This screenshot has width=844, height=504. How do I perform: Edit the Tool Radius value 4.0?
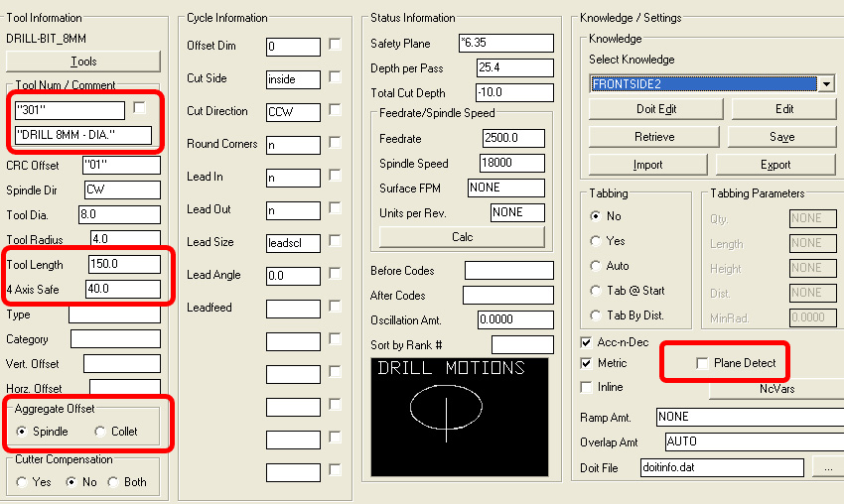coord(125,238)
